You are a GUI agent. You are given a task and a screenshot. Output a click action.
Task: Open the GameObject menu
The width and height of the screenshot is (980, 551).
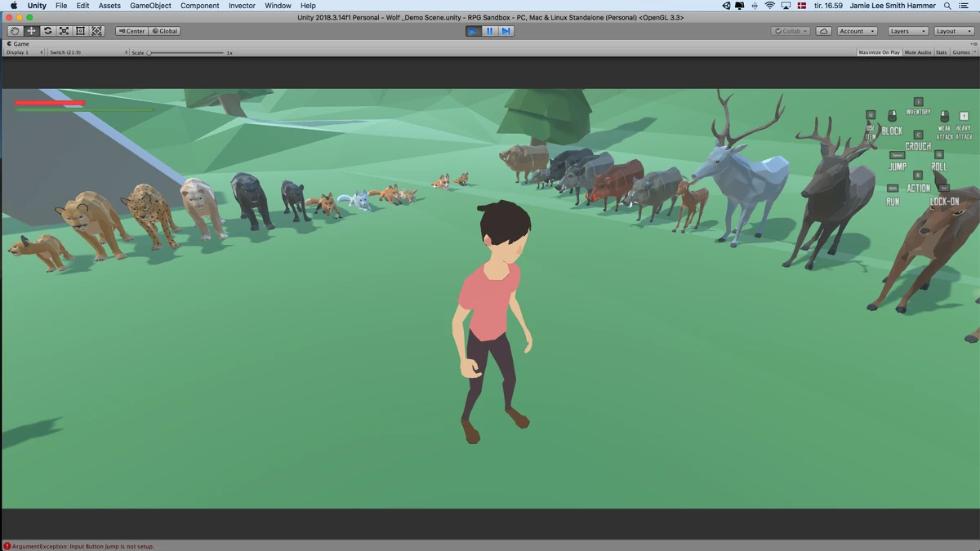tap(151, 6)
